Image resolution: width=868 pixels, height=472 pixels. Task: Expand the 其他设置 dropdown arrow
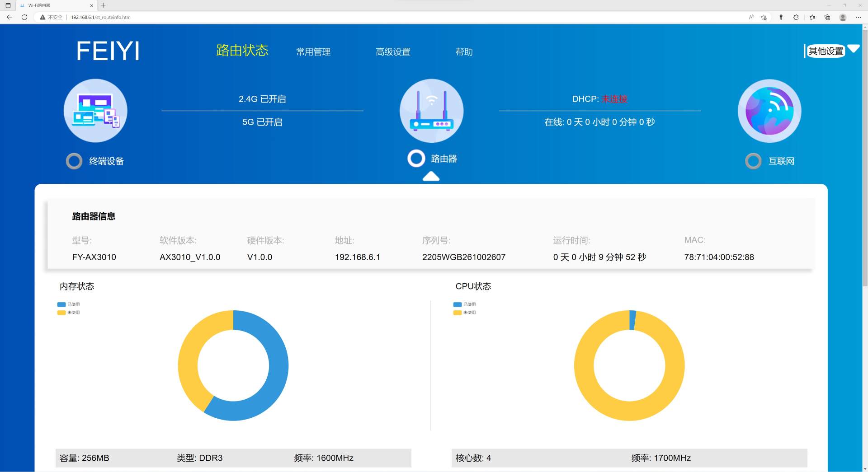[853, 48]
